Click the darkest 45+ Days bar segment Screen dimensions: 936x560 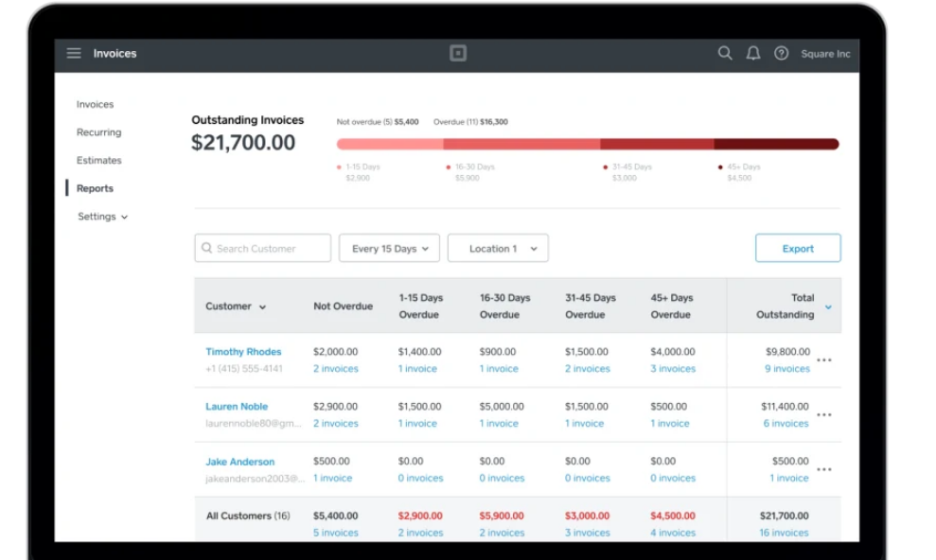[776, 145]
